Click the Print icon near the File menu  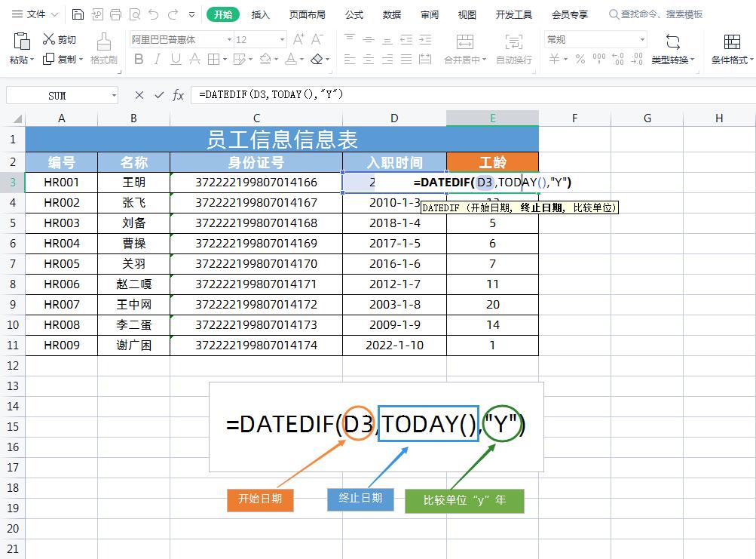[x=115, y=14]
